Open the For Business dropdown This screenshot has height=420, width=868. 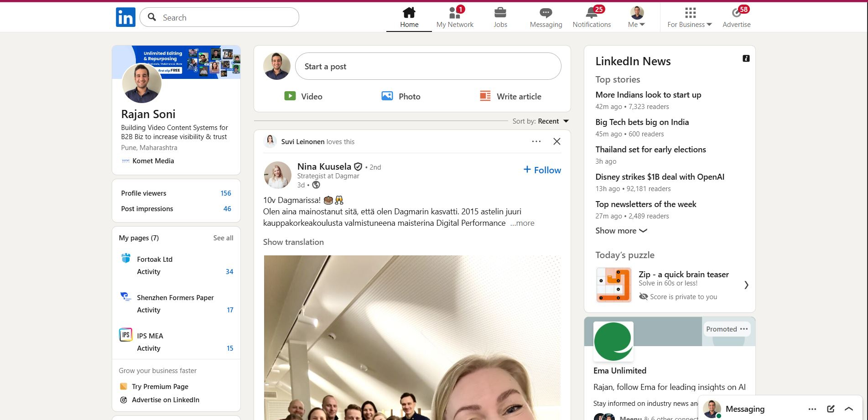[x=690, y=17]
